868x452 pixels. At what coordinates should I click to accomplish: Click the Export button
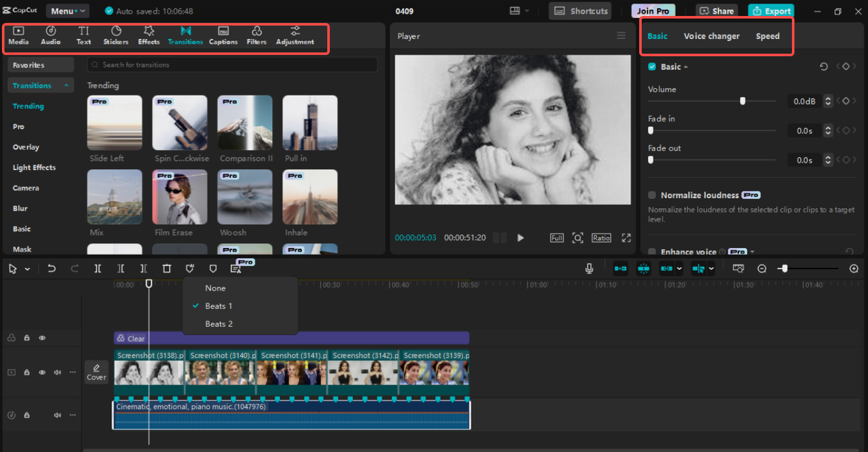(771, 10)
